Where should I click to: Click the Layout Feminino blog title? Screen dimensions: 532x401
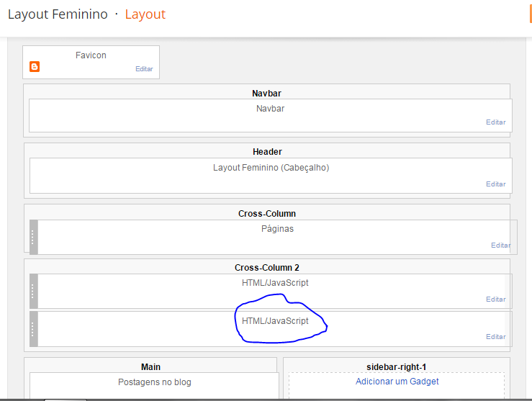pos(58,14)
